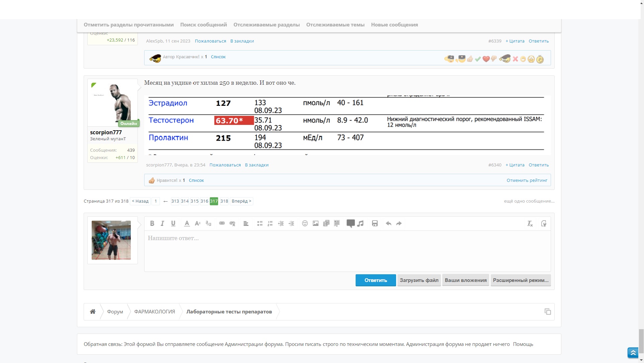Screen dimensions: 644x363
Task: Go to the forum home icon
Action: 93,312
